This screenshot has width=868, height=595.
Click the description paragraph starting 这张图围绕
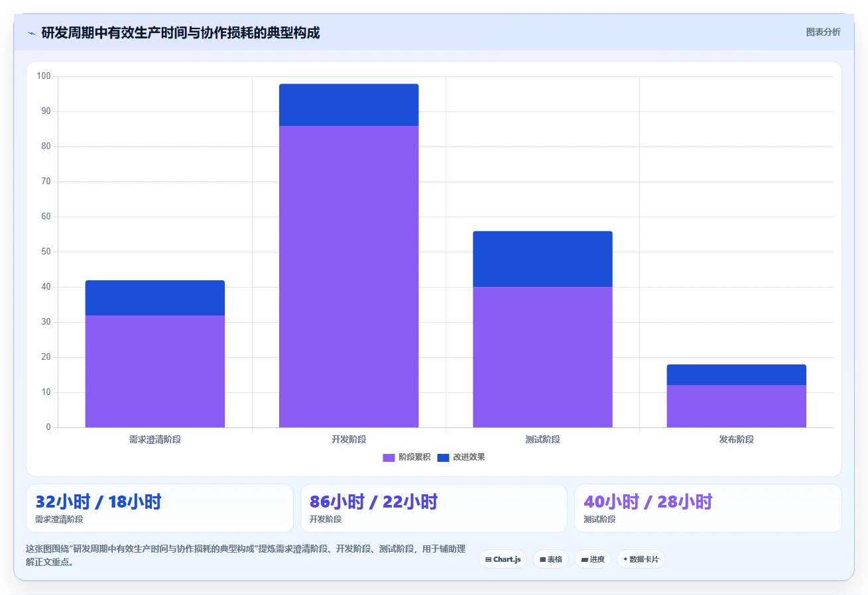click(245, 555)
